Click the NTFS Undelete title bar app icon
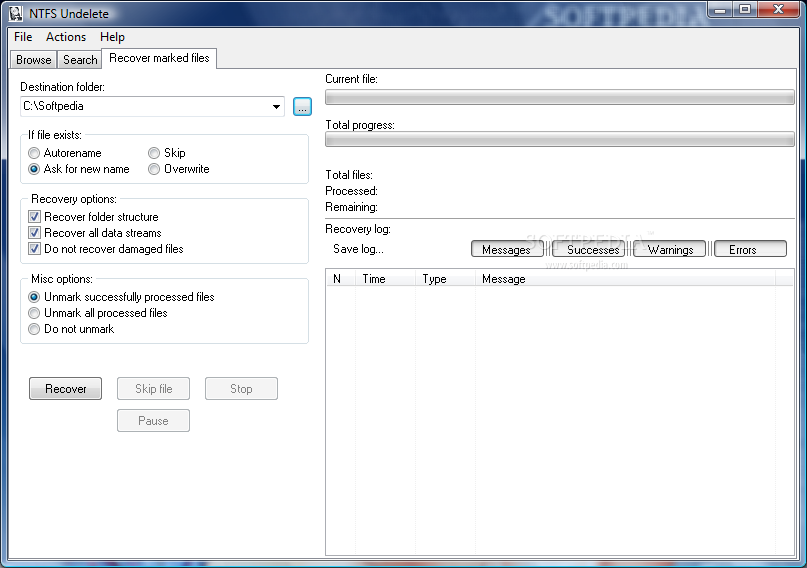 (x=15, y=13)
